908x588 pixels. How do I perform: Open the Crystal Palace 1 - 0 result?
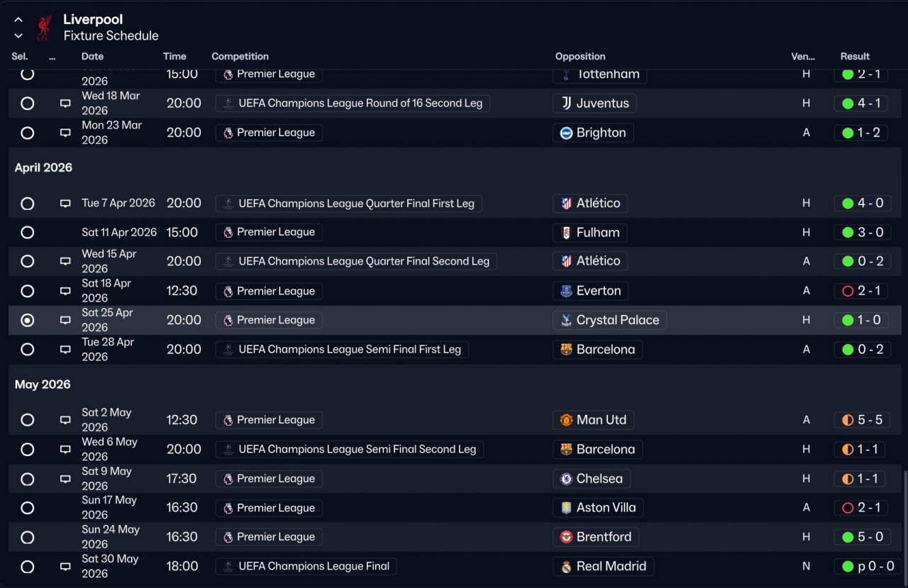862,321
